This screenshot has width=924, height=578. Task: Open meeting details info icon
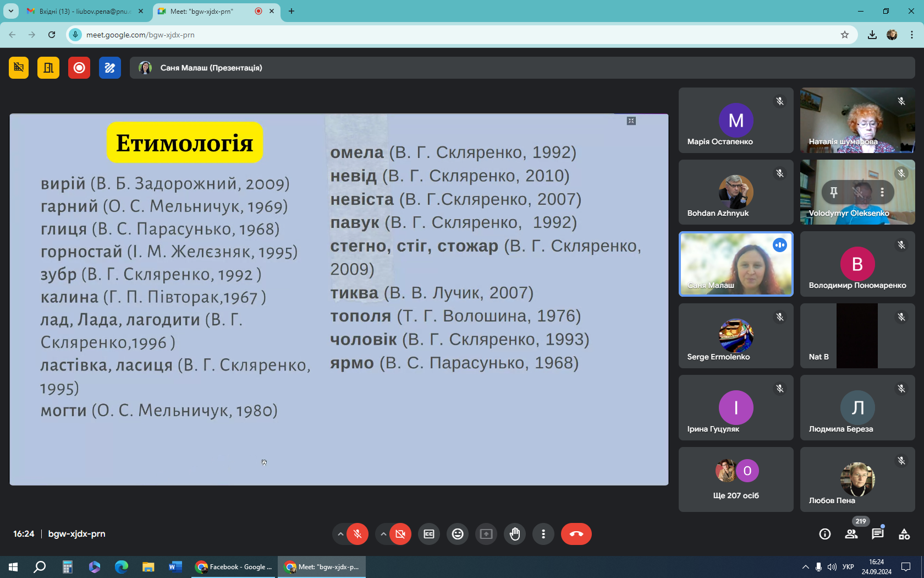point(825,534)
